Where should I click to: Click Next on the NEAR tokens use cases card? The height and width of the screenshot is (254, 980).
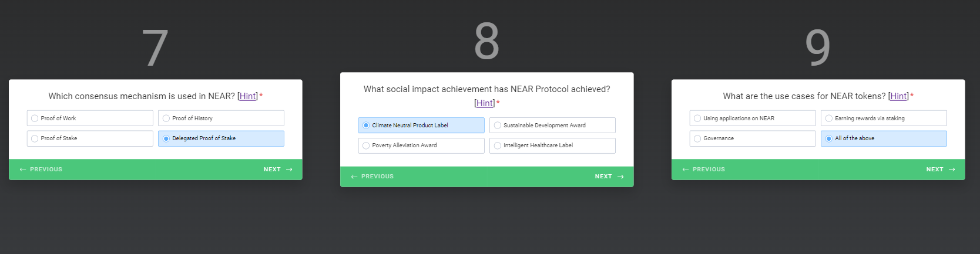click(x=940, y=170)
